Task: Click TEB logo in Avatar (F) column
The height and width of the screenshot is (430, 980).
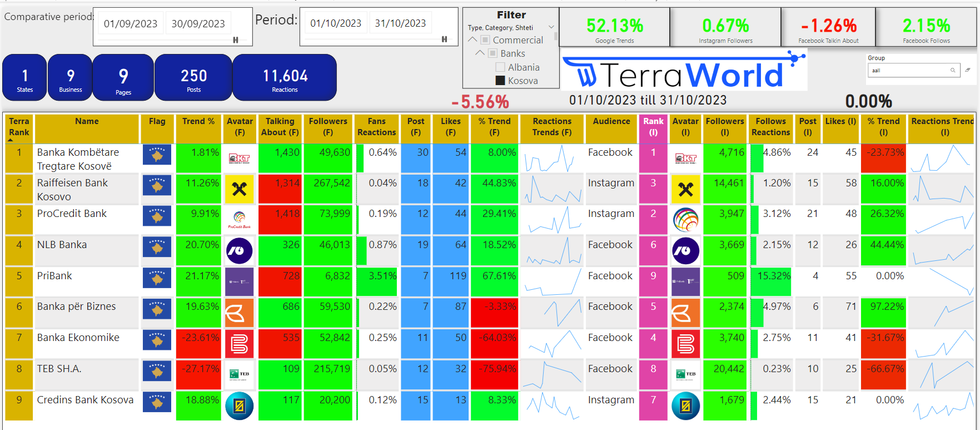Action: pos(240,374)
